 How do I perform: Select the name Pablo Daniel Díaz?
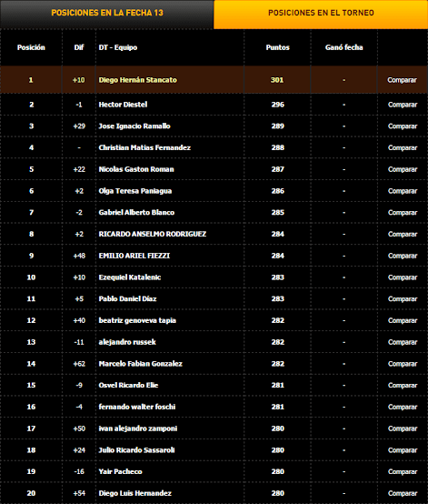pos(127,299)
